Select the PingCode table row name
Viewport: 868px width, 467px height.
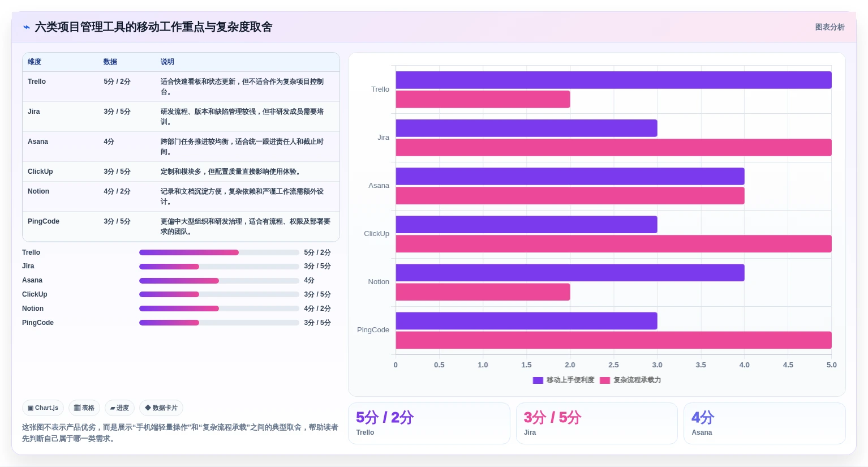coord(44,221)
